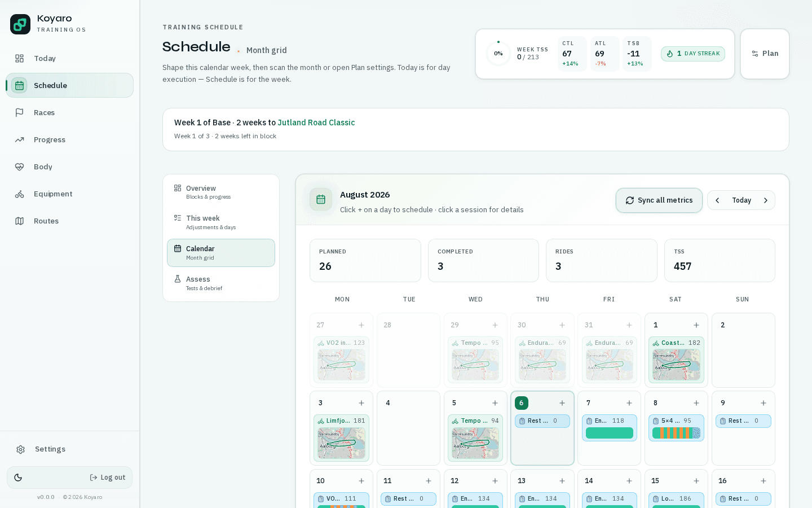This screenshot has height=508, width=812.
Task: Add a session on day 16
Action: click(x=764, y=481)
